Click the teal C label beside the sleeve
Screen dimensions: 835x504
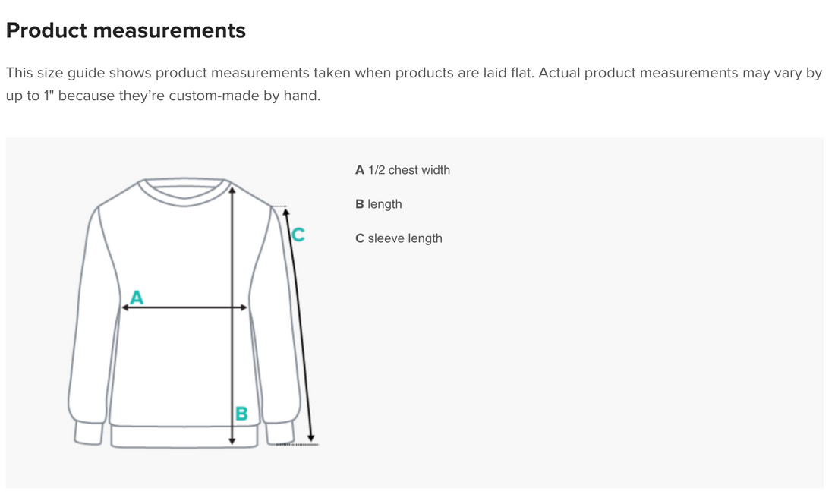298,235
